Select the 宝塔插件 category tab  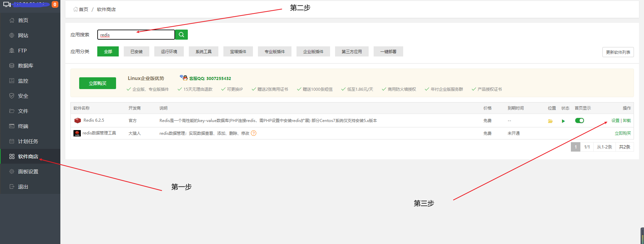238,51
